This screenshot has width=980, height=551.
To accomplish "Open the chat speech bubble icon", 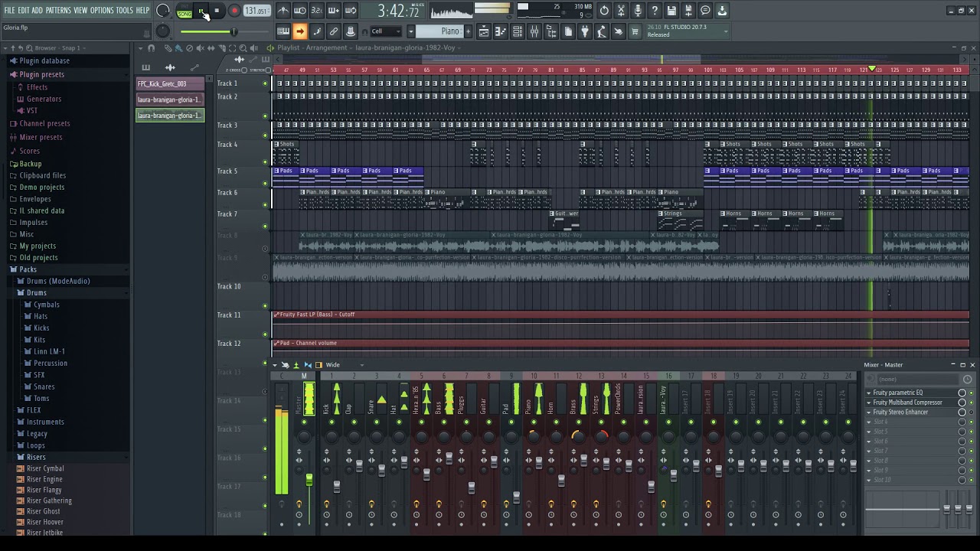I will pos(705,11).
